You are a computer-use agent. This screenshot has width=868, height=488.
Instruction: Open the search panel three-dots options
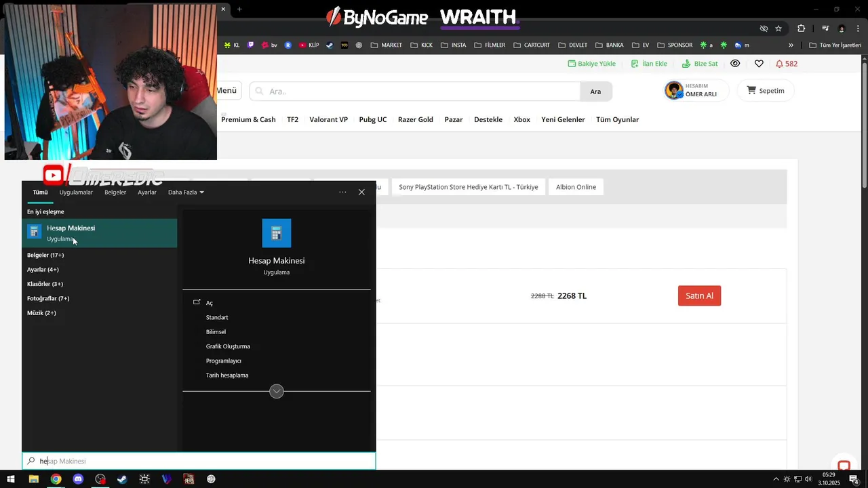(342, 192)
